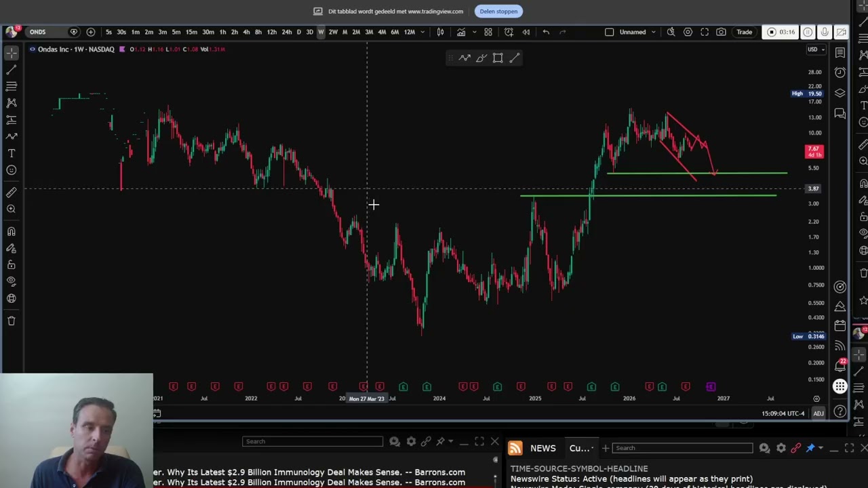This screenshot has height=488, width=868.
Task: Undo the last chart action
Action: pyautogui.click(x=546, y=32)
